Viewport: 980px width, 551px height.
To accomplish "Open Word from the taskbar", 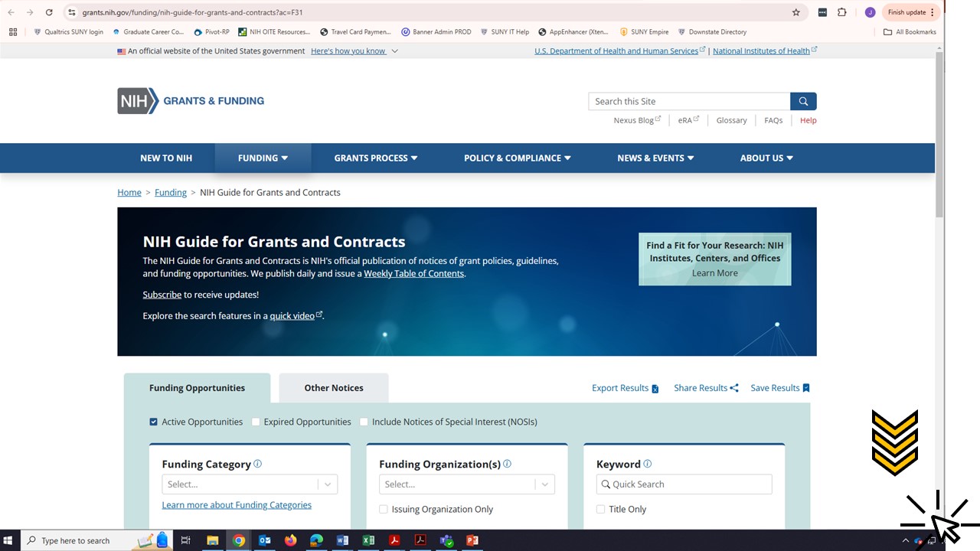I will pyautogui.click(x=342, y=540).
